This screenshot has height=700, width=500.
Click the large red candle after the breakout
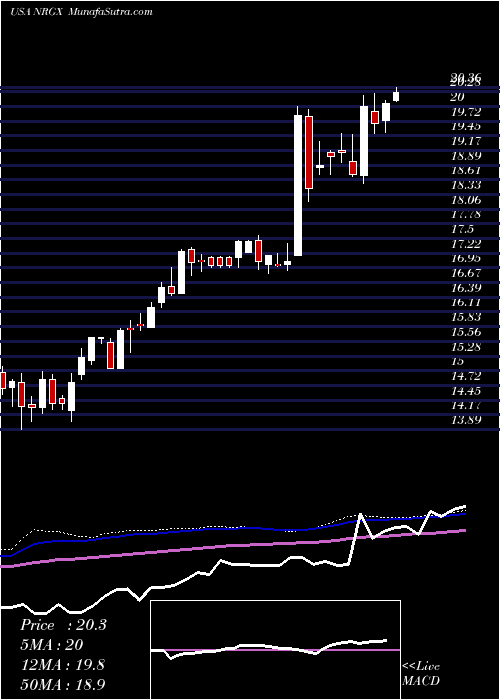pos(309,153)
